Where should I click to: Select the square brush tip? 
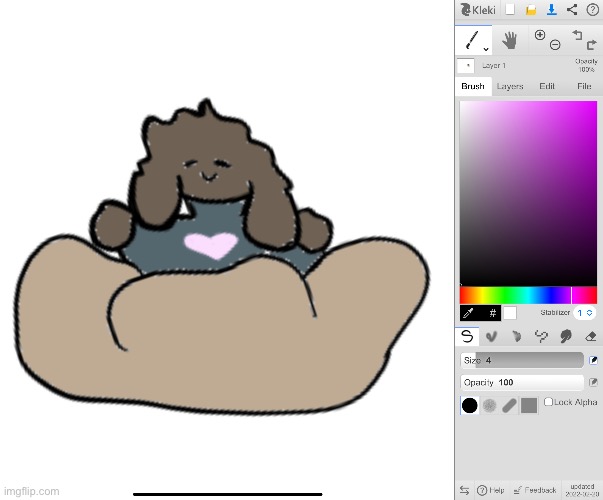[529, 405]
